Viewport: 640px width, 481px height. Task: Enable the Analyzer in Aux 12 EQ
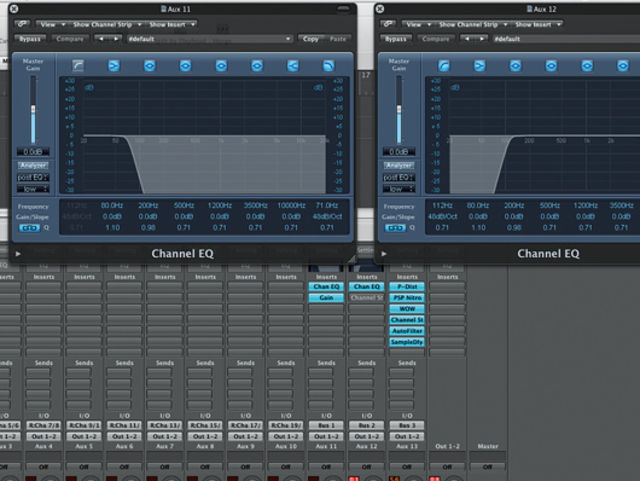[399, 165]
